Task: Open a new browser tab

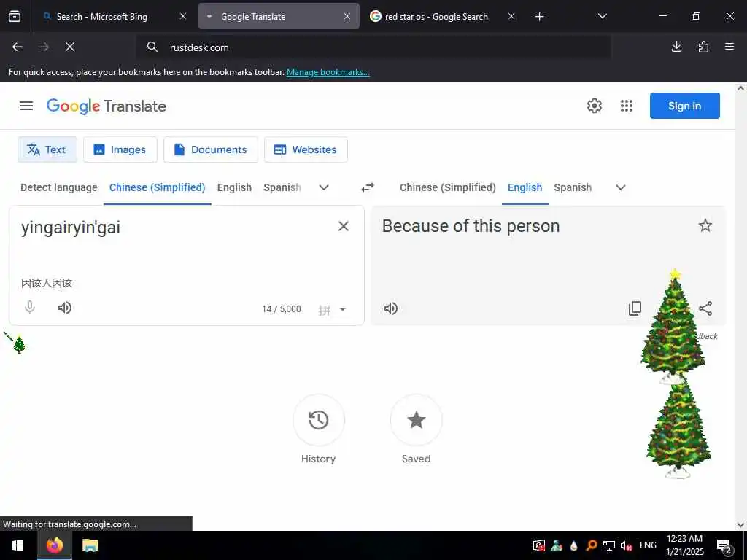Action: click(x=539, y=17)
